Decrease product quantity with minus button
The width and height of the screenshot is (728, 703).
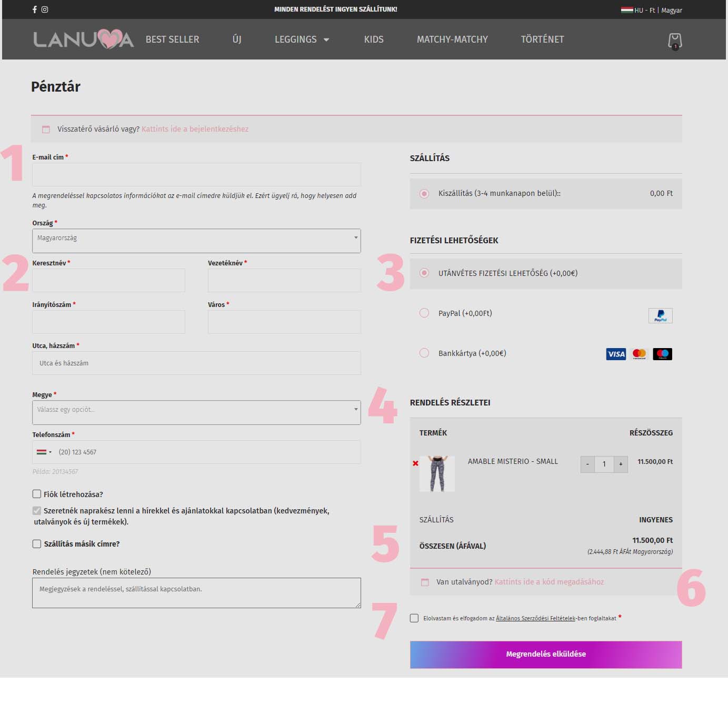(x=587, y=464)
